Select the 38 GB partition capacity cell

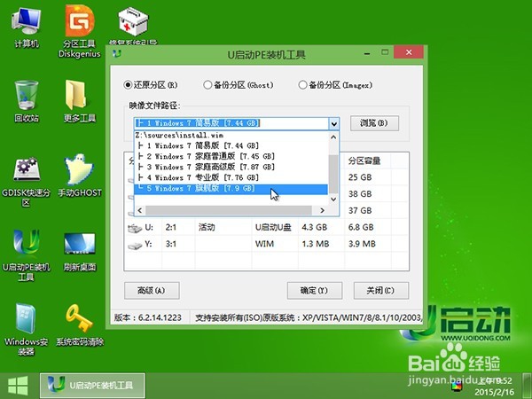[x=360, y=194]
